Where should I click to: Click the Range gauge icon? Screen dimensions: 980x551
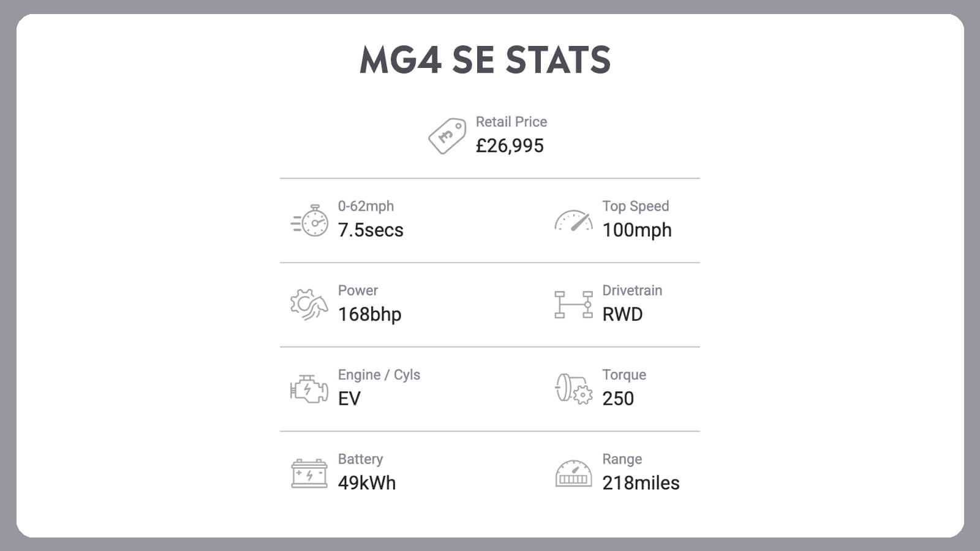pos(573,473)
